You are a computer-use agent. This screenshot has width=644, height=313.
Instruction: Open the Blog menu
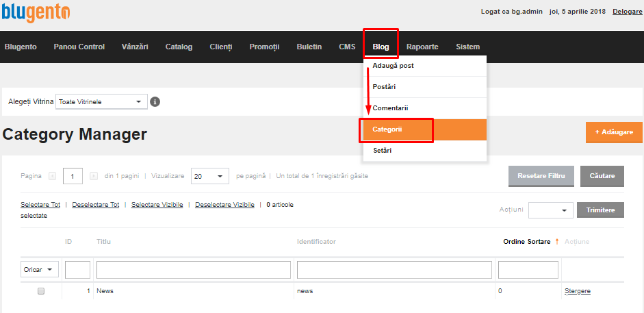coord(381,47)
